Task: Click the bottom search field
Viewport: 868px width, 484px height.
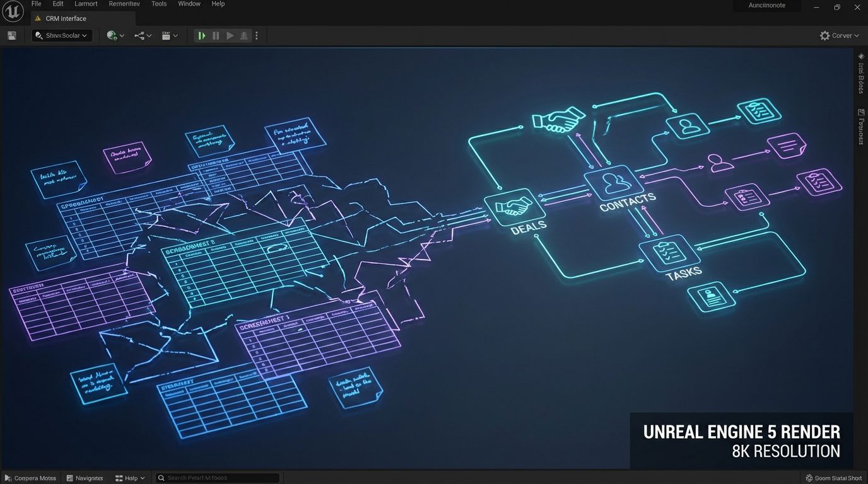Action: tap(217, 478)
